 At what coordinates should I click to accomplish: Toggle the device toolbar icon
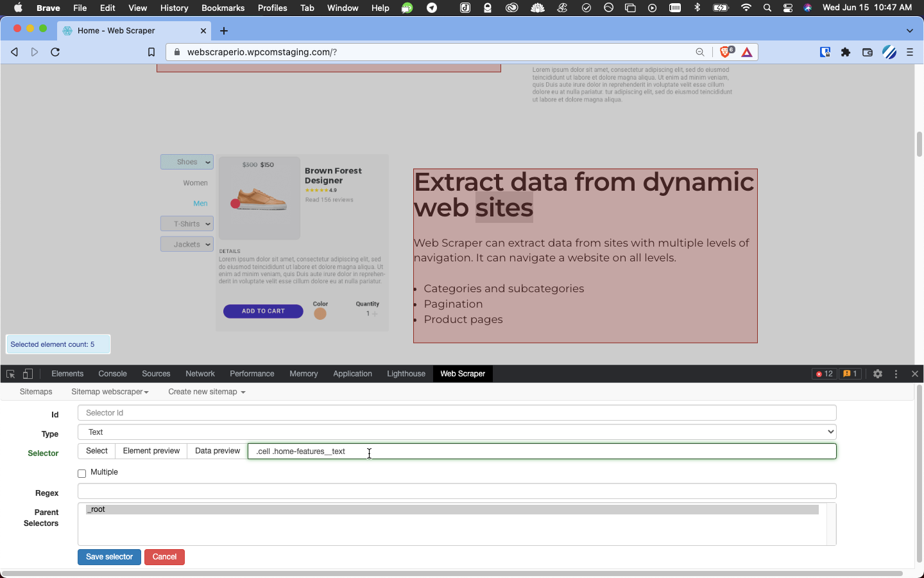[28, 374]
